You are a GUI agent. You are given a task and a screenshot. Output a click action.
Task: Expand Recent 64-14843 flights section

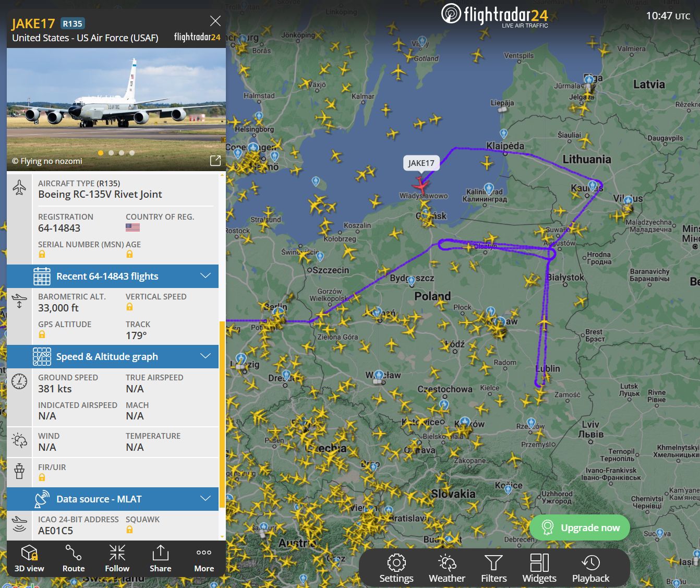113,276
